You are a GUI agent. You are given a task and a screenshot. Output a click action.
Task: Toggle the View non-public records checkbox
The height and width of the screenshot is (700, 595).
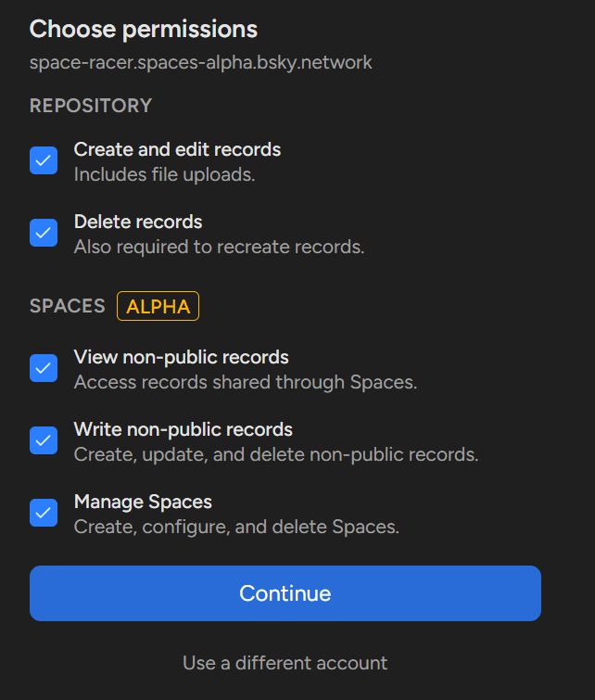pos(44,368)
